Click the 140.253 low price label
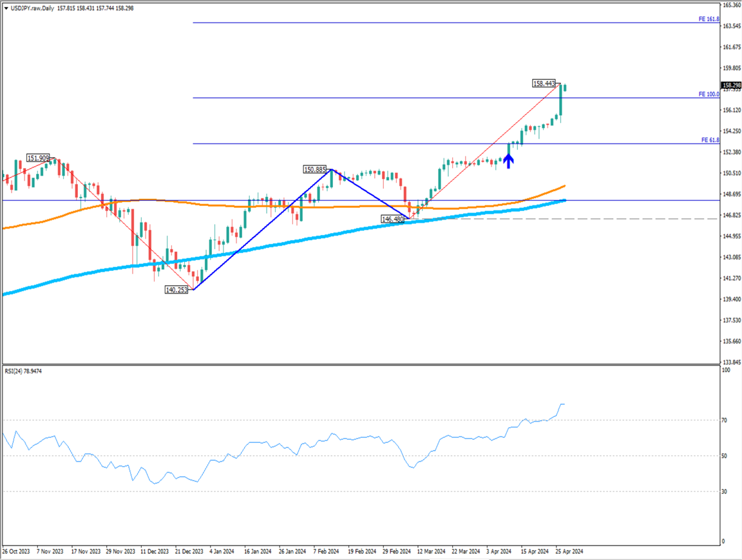The height and width of the screenshot is (560, 742). (176, 290)
